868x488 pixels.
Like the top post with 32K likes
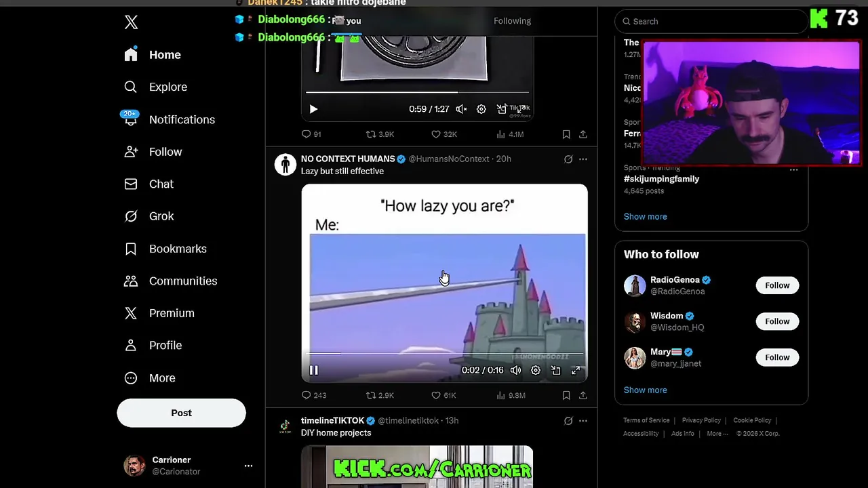point(444,134)
